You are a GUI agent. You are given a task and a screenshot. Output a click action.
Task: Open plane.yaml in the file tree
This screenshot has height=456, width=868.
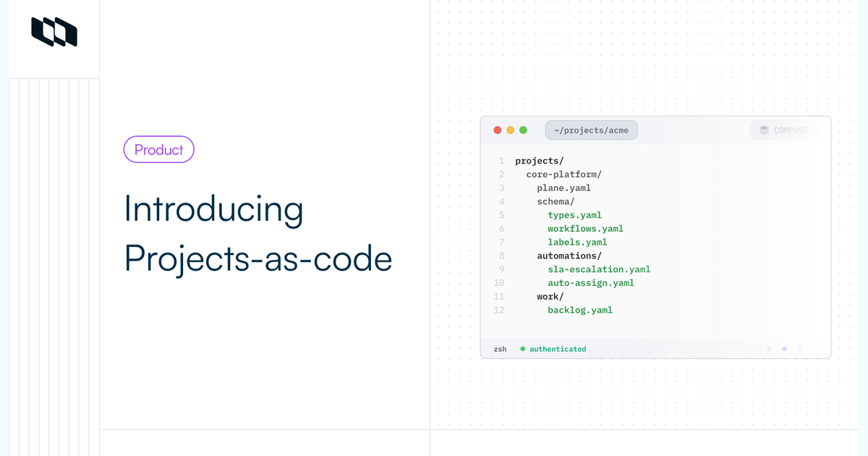(x=564, y=188)
